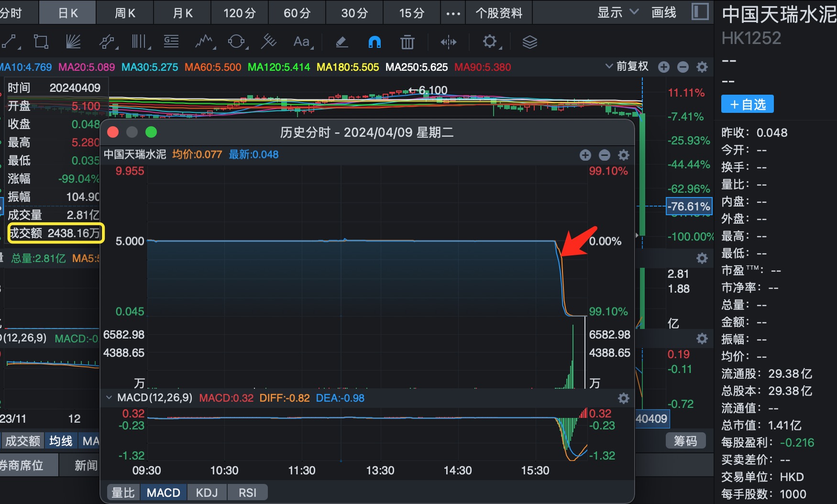The image size is (837, 504).
Task: Zoom in main K-line chart with plus
Action: 663,67
